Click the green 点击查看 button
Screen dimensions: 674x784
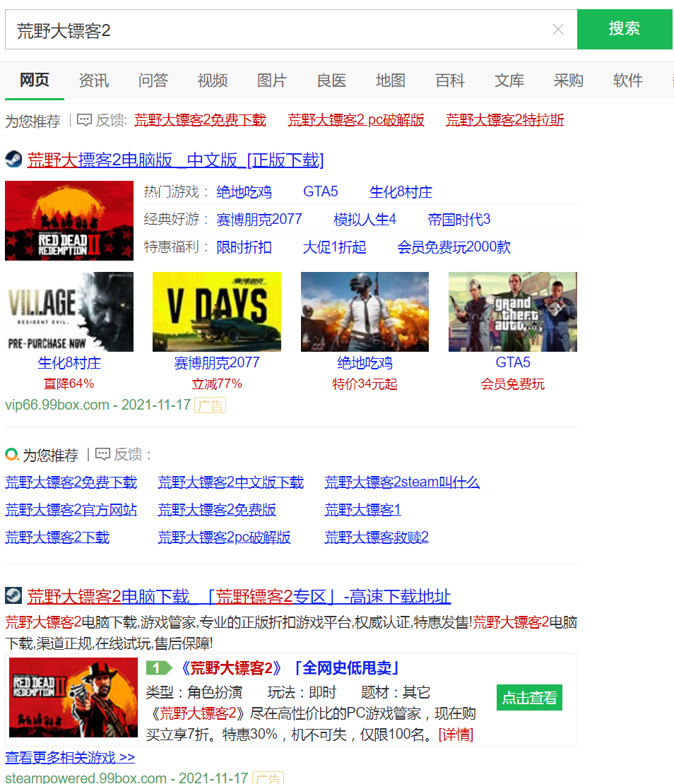(x=529, y=698)
